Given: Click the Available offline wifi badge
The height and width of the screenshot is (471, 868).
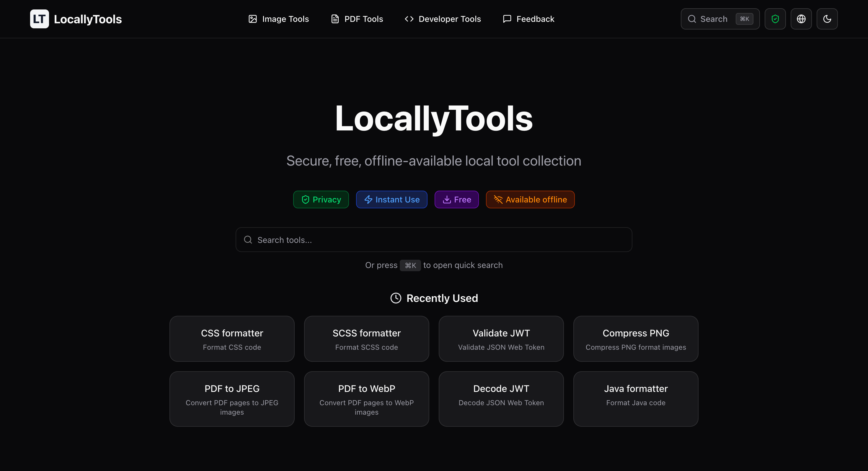Looking at the screenshot, I should point(530,199).
